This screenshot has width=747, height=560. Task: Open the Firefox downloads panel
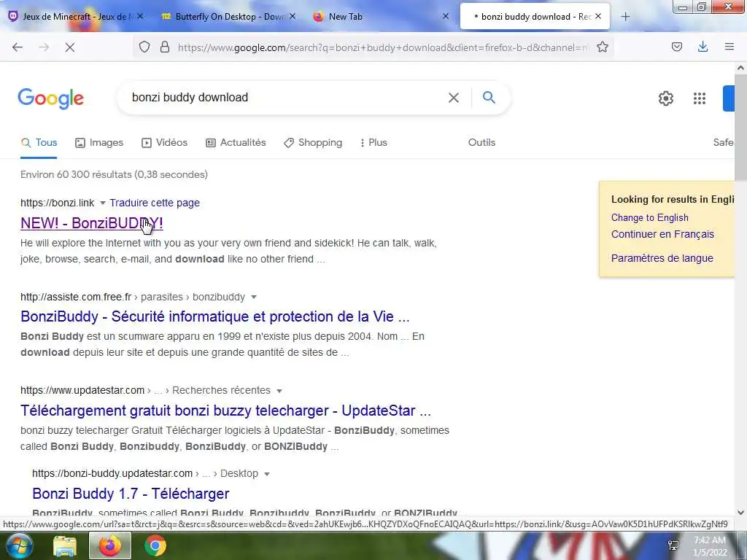(703, 47)
